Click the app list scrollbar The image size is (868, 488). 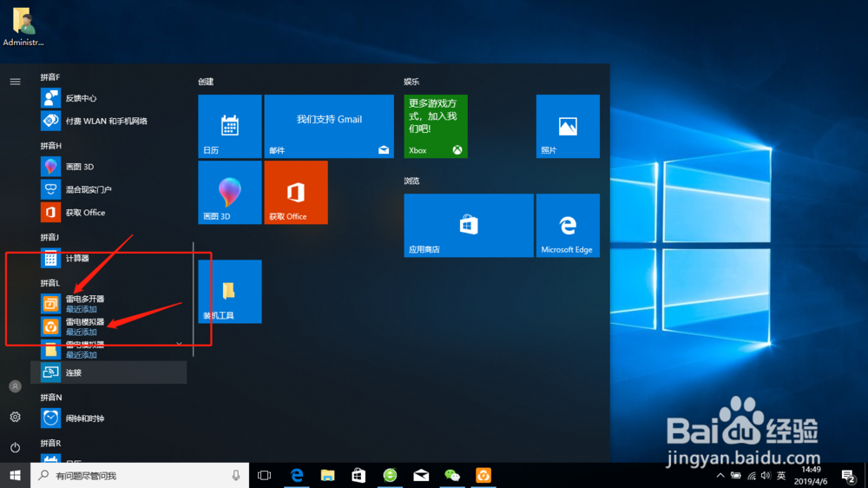pos(194,299)
